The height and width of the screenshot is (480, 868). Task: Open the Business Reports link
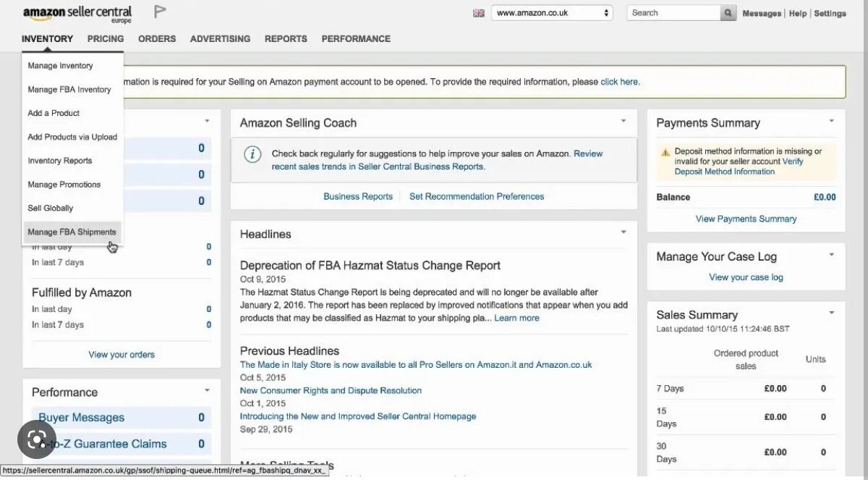(x=358, y=196)
